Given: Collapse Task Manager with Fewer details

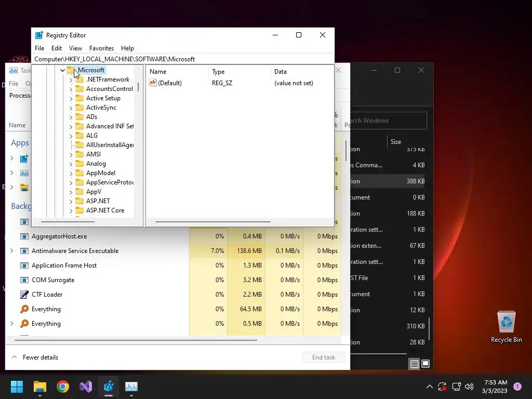Looking at the screenshot, I should coord(35,357).
